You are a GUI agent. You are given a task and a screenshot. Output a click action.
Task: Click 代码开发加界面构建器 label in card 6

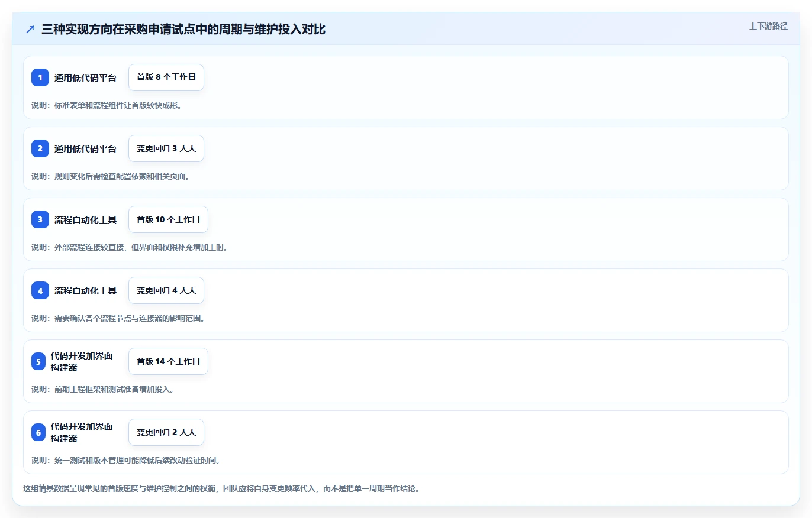click(82, 432)
